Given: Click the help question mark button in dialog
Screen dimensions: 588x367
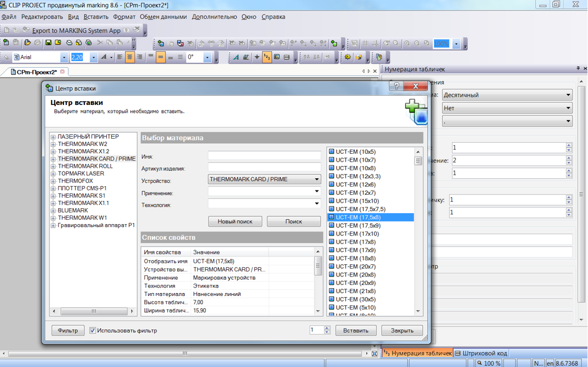Looking at the screenshot, I should [396, 86].
